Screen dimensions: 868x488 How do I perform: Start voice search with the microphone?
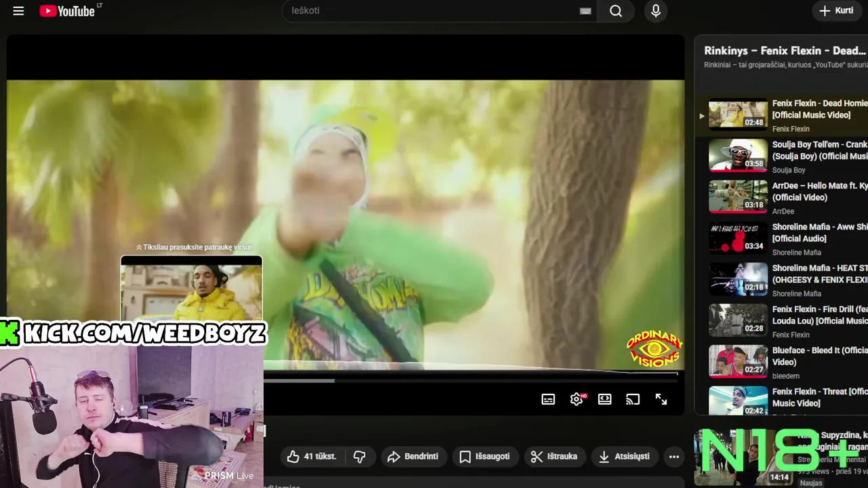point(656,11)
